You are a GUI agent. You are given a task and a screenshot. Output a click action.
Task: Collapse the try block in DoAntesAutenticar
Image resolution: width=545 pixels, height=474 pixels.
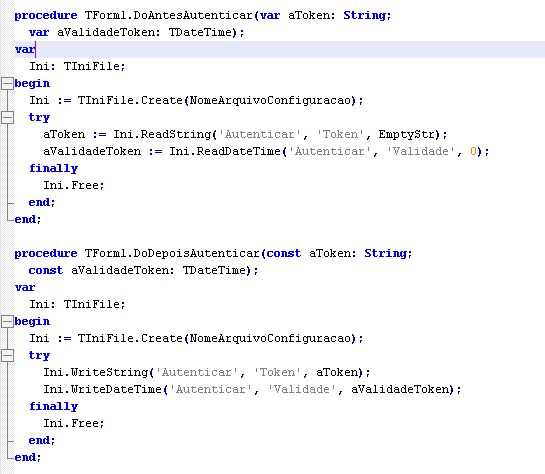(7, 117)
